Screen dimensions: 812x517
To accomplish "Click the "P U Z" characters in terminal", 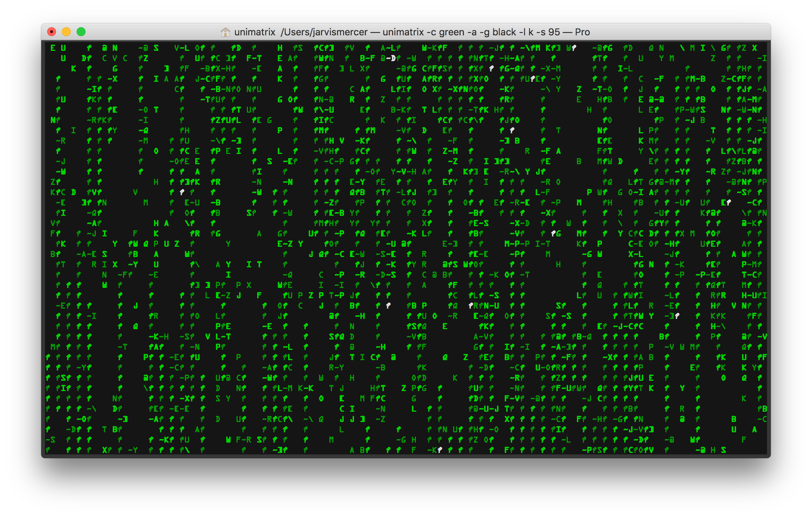I will point(166,244).
